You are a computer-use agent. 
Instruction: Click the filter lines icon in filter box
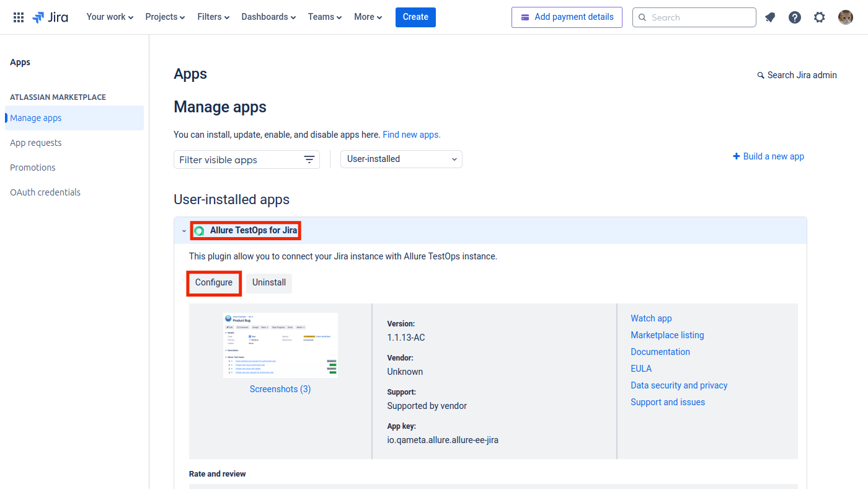pyautogui.click(x=309, y=159)
